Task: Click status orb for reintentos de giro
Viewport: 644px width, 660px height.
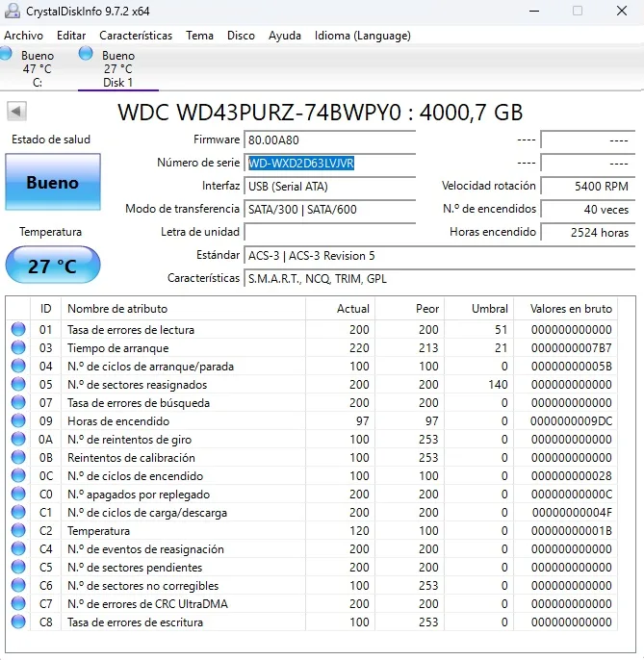Action: pos(18,439)
